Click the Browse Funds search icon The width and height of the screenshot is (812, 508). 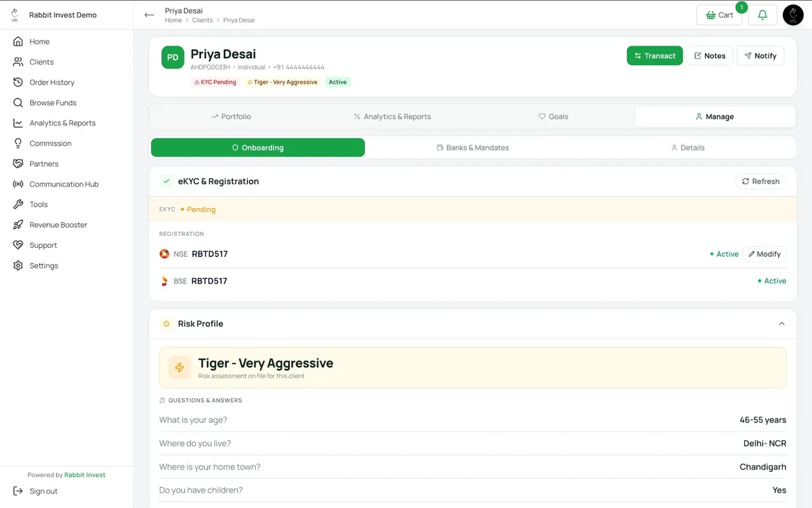(18, 102)
